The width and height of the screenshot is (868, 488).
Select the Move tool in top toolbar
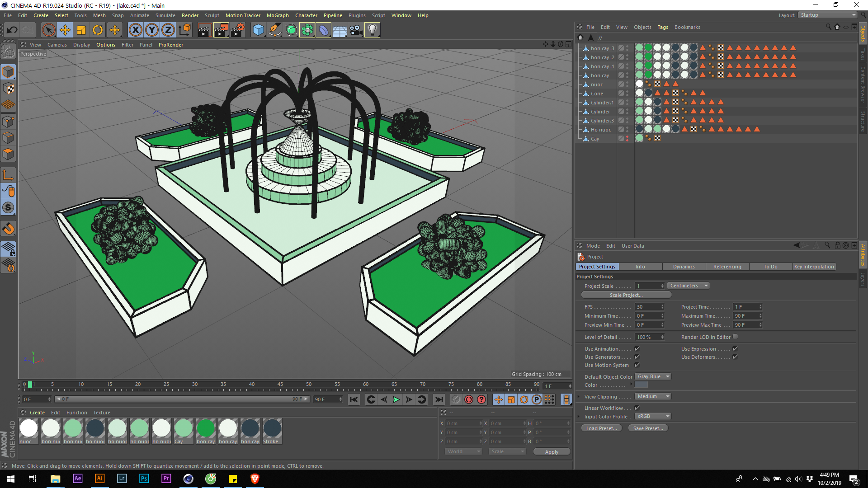click(65, 30)
